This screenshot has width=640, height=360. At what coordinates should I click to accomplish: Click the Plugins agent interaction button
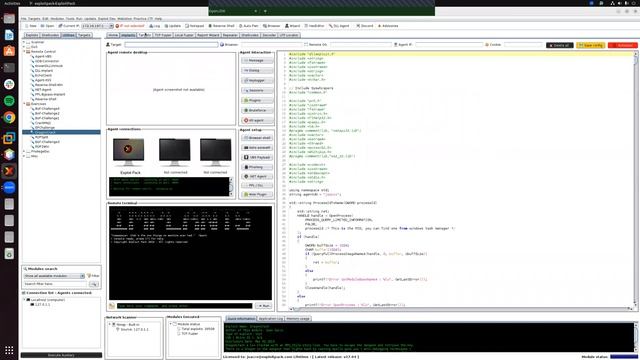257,100
